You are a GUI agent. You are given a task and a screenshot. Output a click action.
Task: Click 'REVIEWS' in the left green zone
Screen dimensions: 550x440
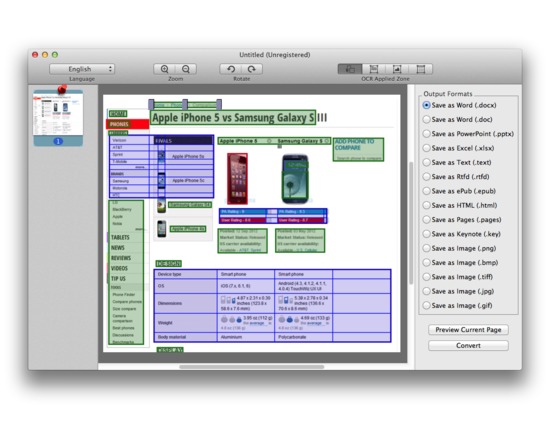(x=121, y=258)
